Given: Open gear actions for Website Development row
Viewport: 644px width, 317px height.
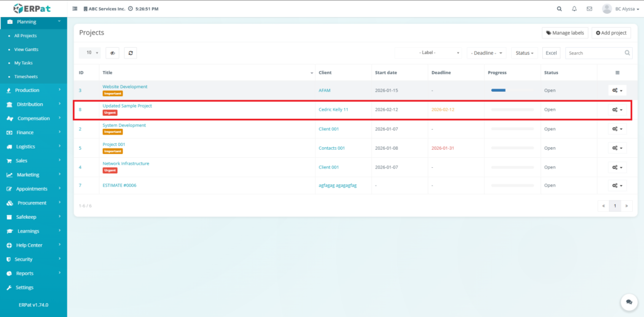Looking at the screenshot, I should pyautogui.click(x=617, y=91).
